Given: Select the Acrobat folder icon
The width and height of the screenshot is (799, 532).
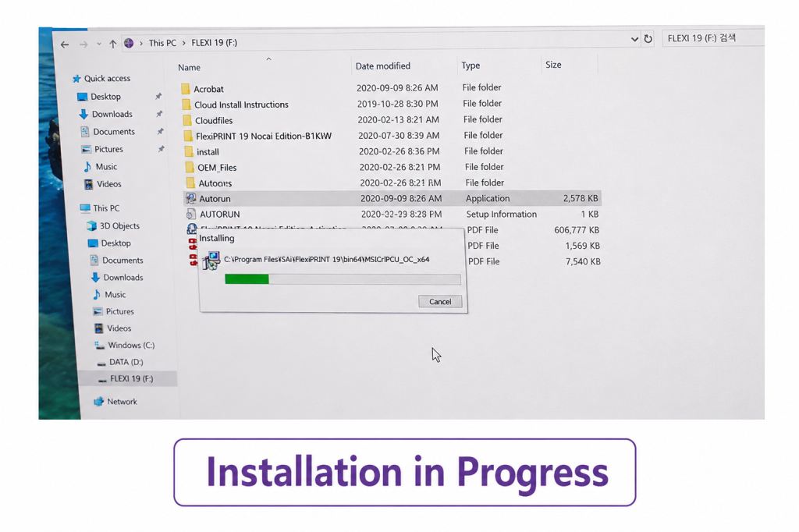Looking at the screenshot, I should tap(186, 89).
